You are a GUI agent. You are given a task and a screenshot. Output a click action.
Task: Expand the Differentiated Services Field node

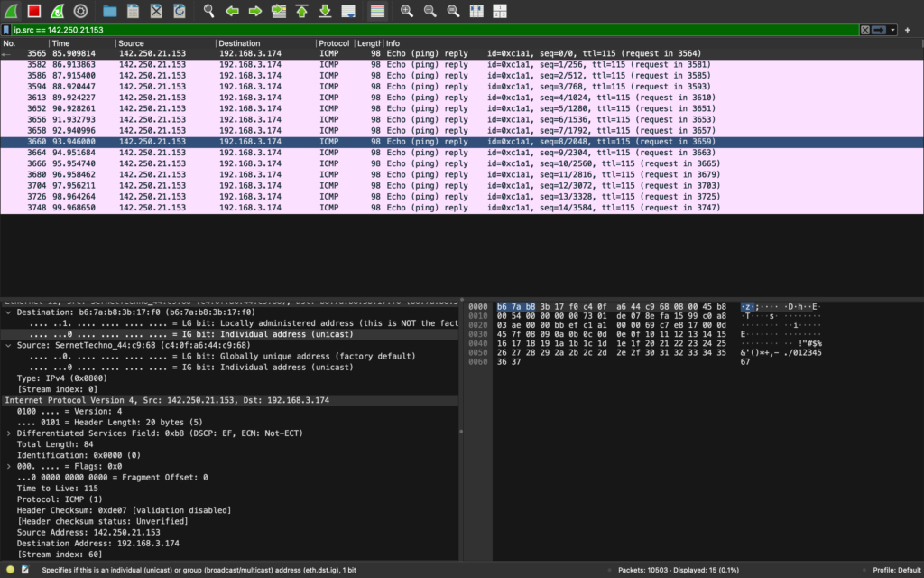point(9,433)
